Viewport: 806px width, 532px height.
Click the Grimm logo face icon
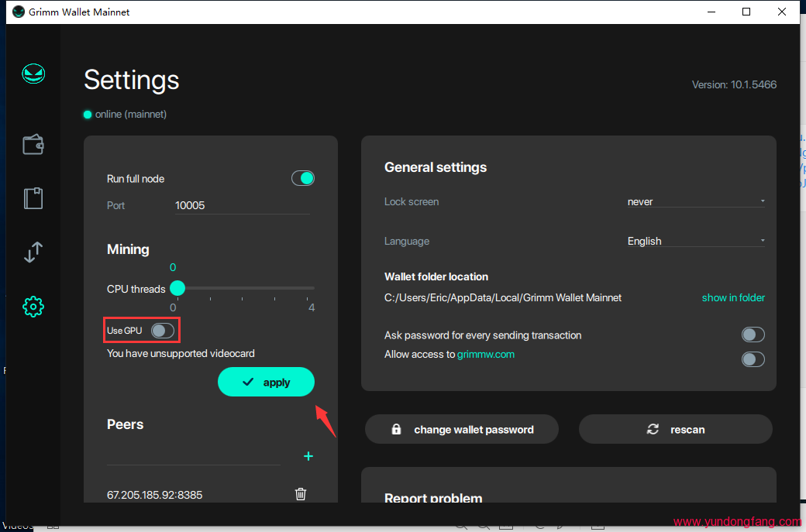[x=33, y=74]
